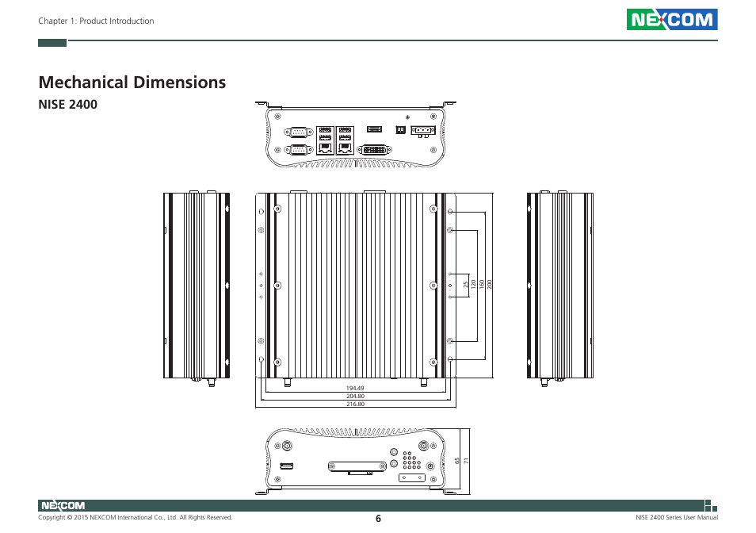The height and width of the screenshot is (533, 756).
Task: Click the 216.80 dimension label
Action: (355, 405)
